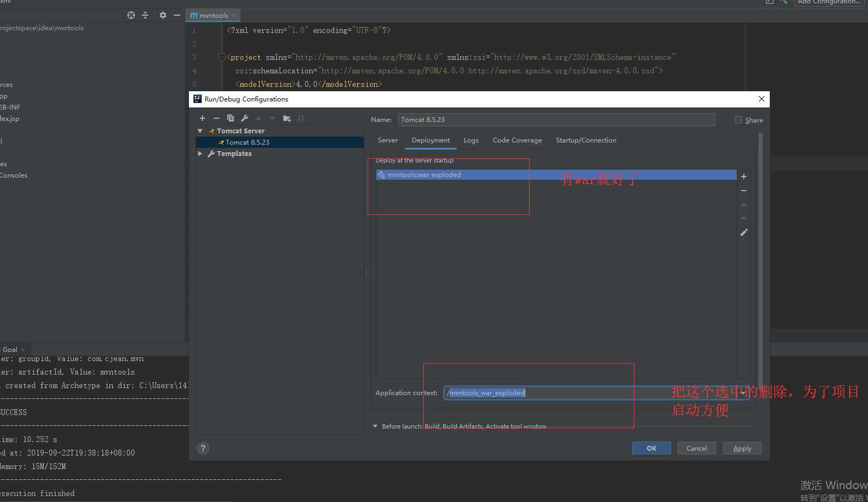Screen dimensions: 868x502
Task: Click Apply button
Action: (x=742, y=448)
